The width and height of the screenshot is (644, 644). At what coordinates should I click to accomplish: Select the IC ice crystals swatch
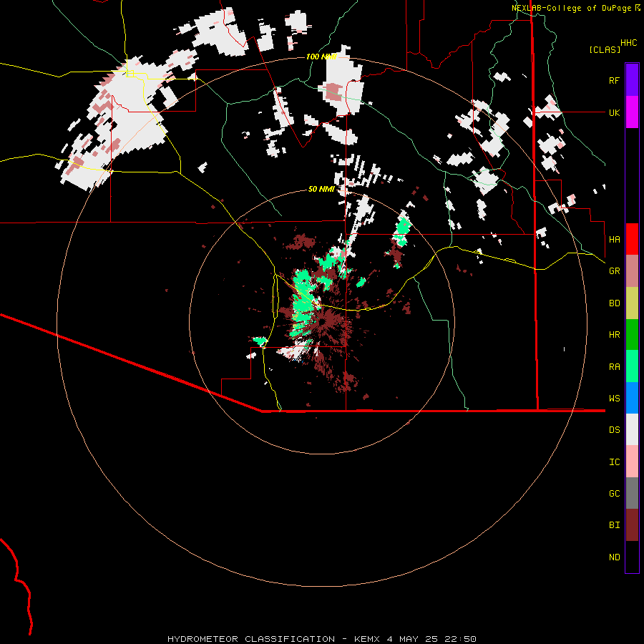pos(632,462)
